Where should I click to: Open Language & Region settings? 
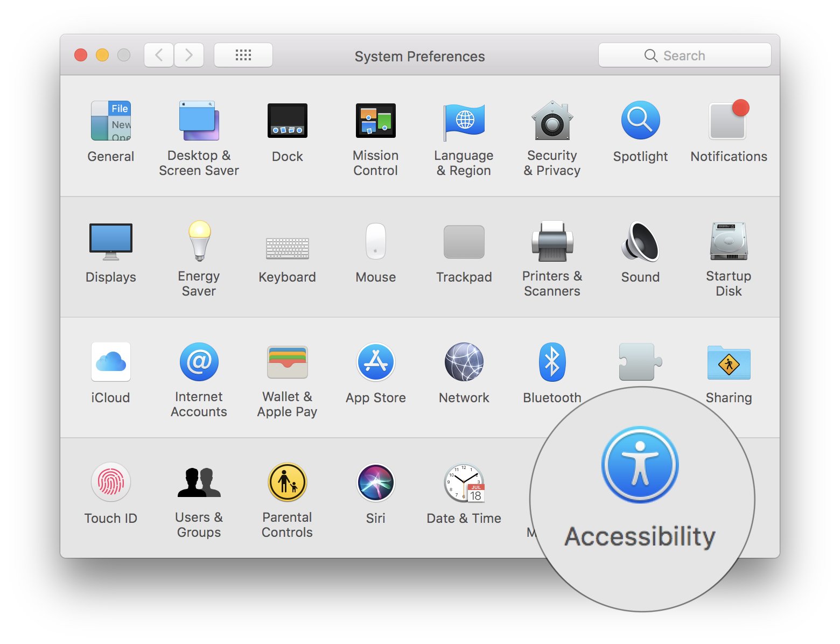point(464,122)
